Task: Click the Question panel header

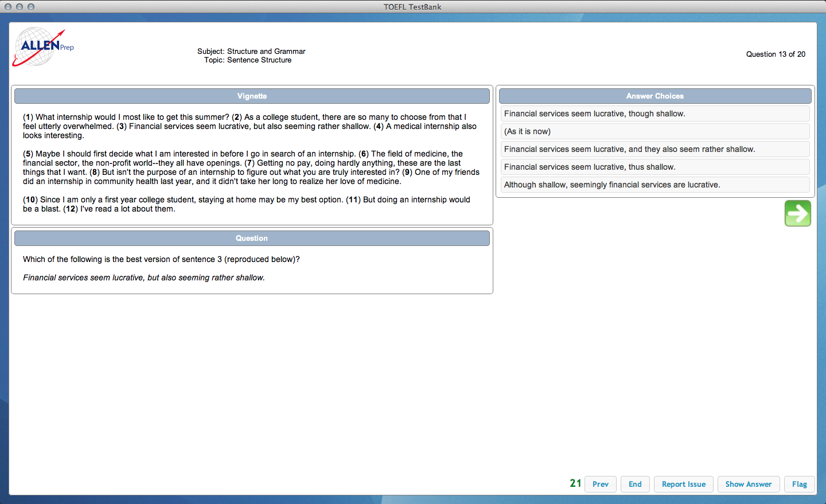Action: (252, 238)
